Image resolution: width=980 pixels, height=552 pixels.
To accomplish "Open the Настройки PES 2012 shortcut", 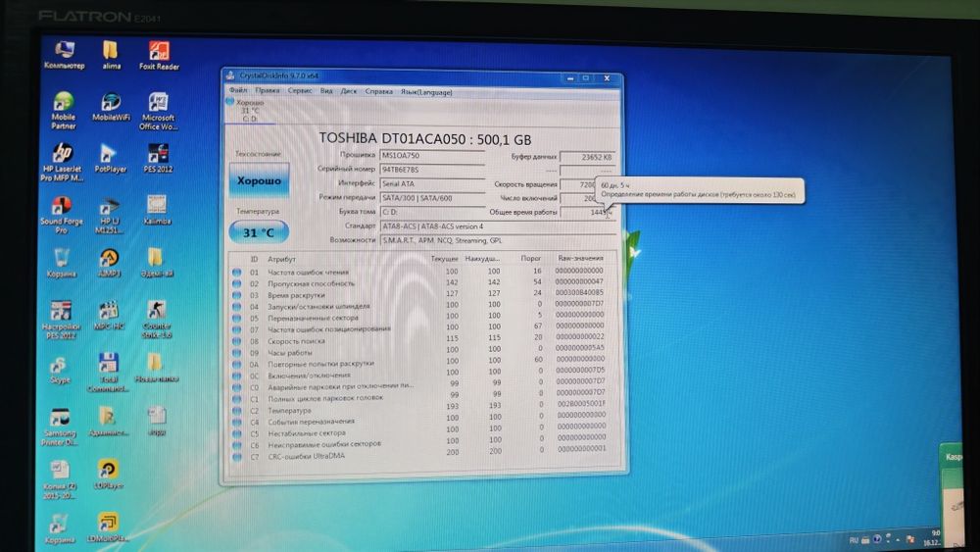I will [x=61, y=320].
